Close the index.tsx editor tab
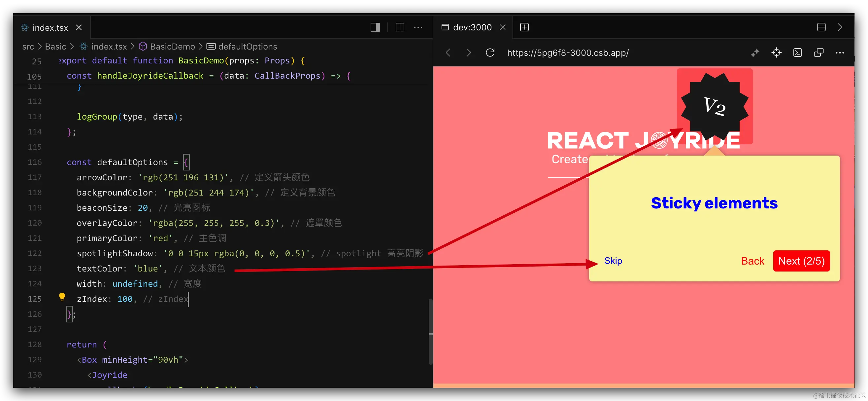The width and height of the screenshot is (868, 401). tap(79, 27)
